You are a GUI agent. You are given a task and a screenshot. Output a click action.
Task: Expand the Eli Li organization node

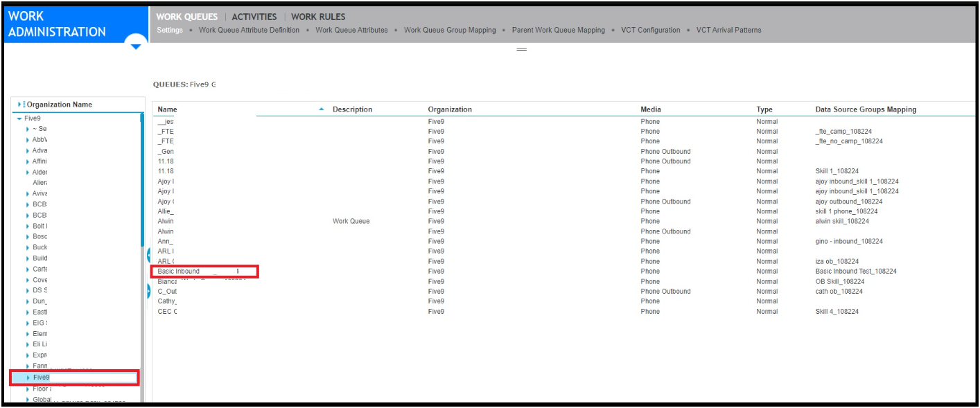[28, 344]
